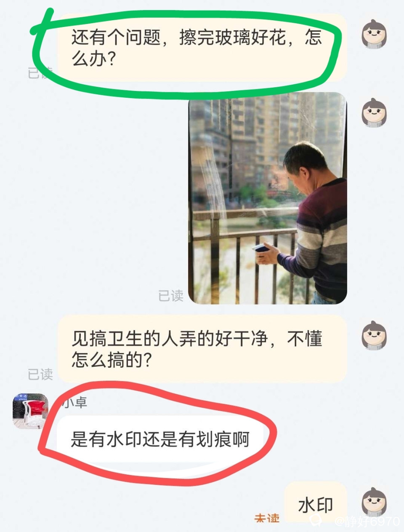Tap the 已读 status beside the photo
Image resolution: width=404 pixels, height=532 pixels.
pos(171,296)
